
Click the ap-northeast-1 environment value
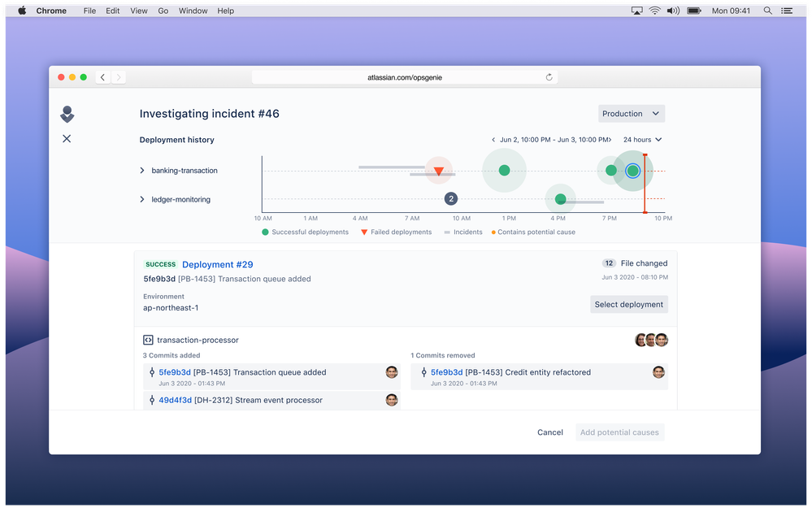point(171,307)
